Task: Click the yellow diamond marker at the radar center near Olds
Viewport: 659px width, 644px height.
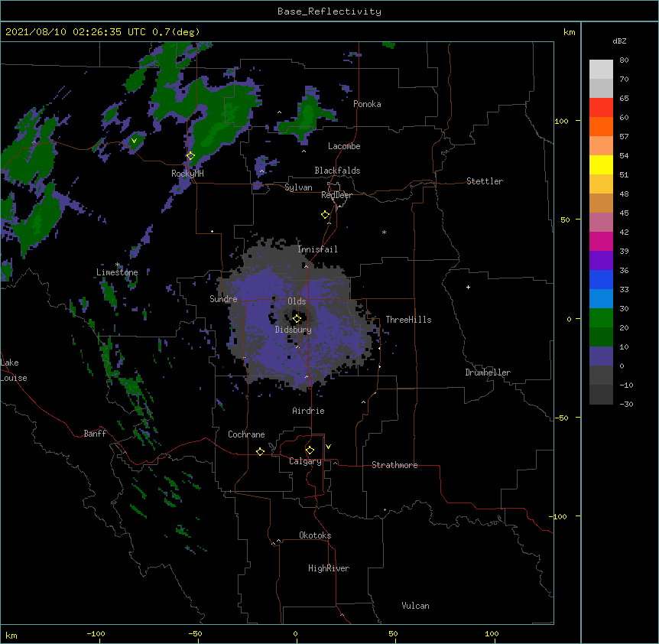Action: pos(297,319)
